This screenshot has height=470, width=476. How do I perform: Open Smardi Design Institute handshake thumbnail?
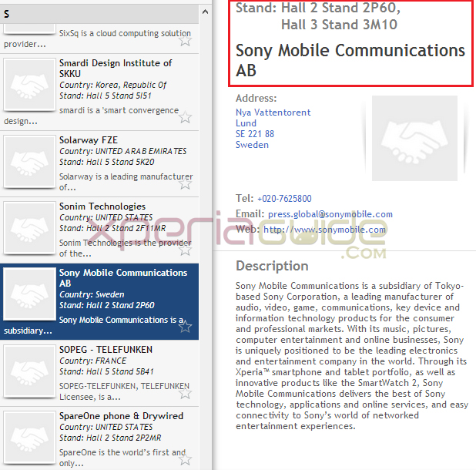[x=29, y=85]
